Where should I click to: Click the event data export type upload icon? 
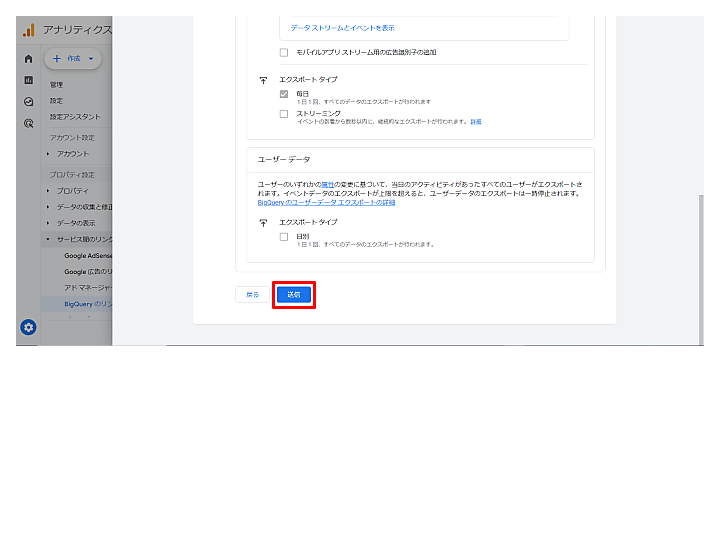(263, 80)
